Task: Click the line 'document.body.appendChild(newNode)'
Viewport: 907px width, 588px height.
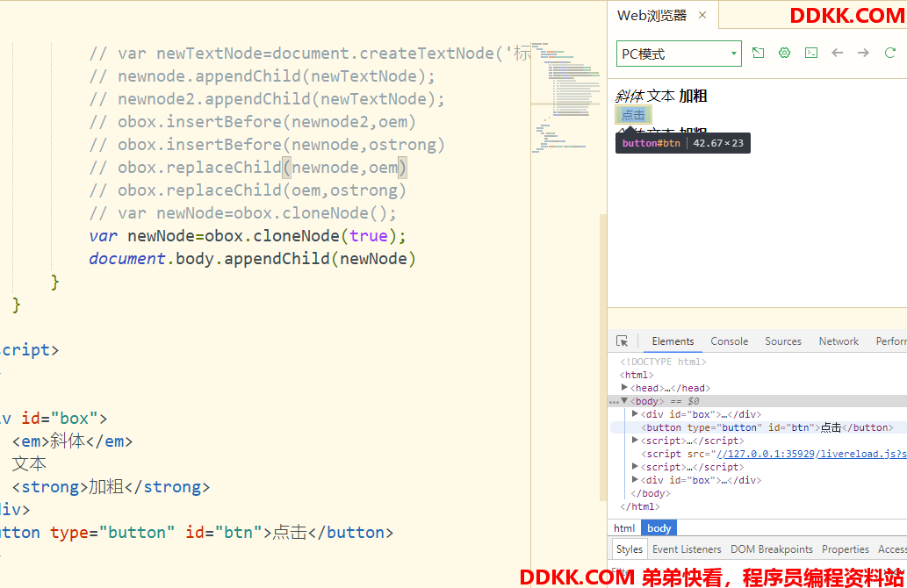Action: [252, 258]
